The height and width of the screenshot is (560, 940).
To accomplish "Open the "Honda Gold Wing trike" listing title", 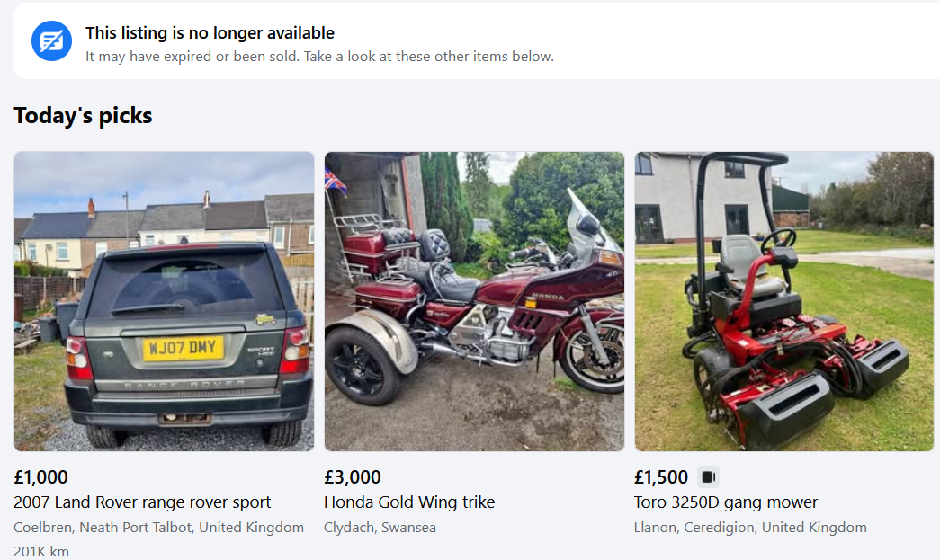I will [x=409, y=502].
